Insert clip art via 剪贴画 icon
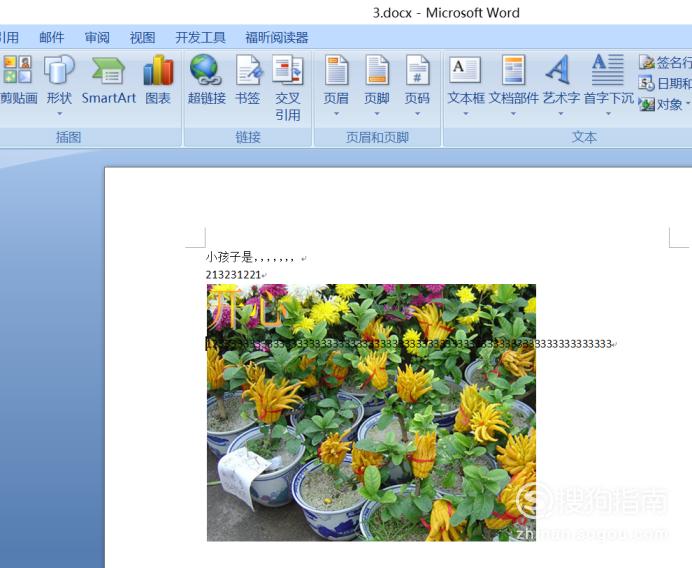The image size is (692, 568). coord(18,69)
